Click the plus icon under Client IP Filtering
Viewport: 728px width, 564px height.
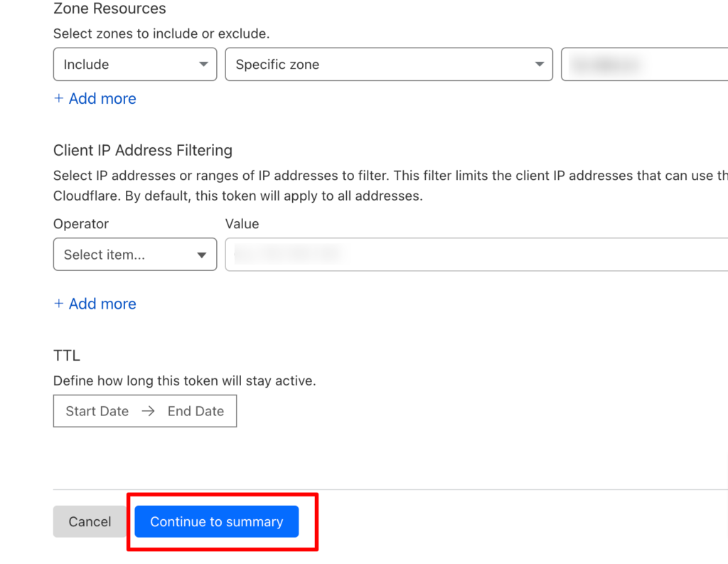(x=58, y=304)
